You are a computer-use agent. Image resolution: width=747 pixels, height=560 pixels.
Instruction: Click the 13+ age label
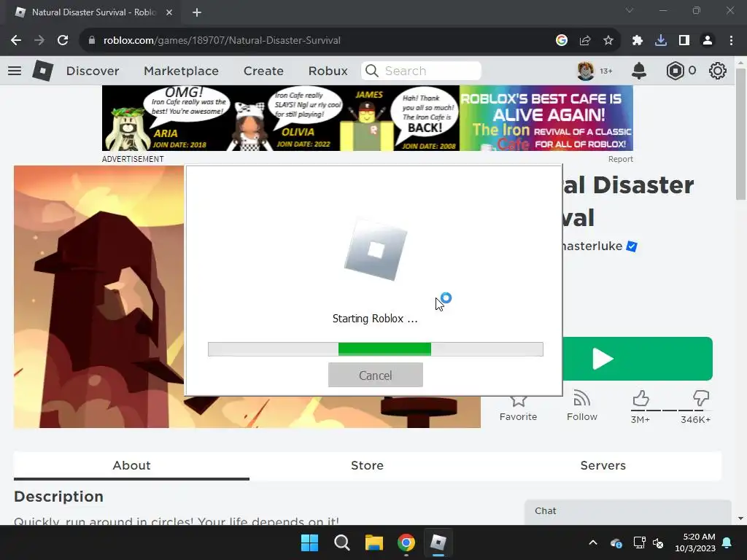606,71
